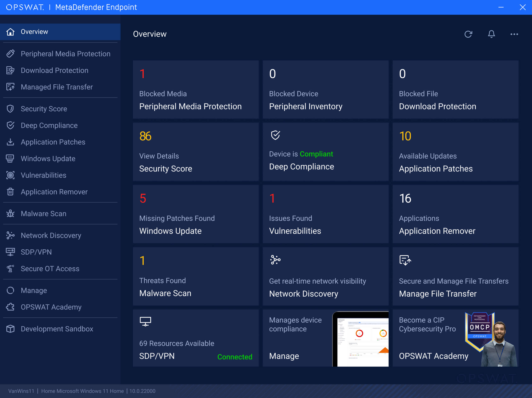The image size is (532, 398).
Task: Open Network Discovery via its sidebar icon
Action: pos(11,235)
